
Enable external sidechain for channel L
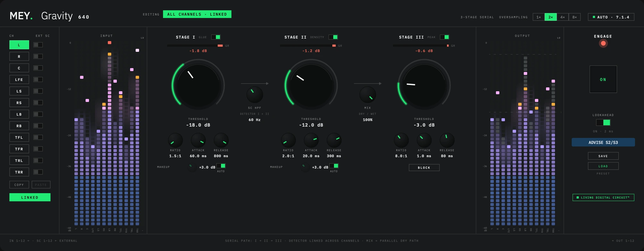[x=38, y=45]
